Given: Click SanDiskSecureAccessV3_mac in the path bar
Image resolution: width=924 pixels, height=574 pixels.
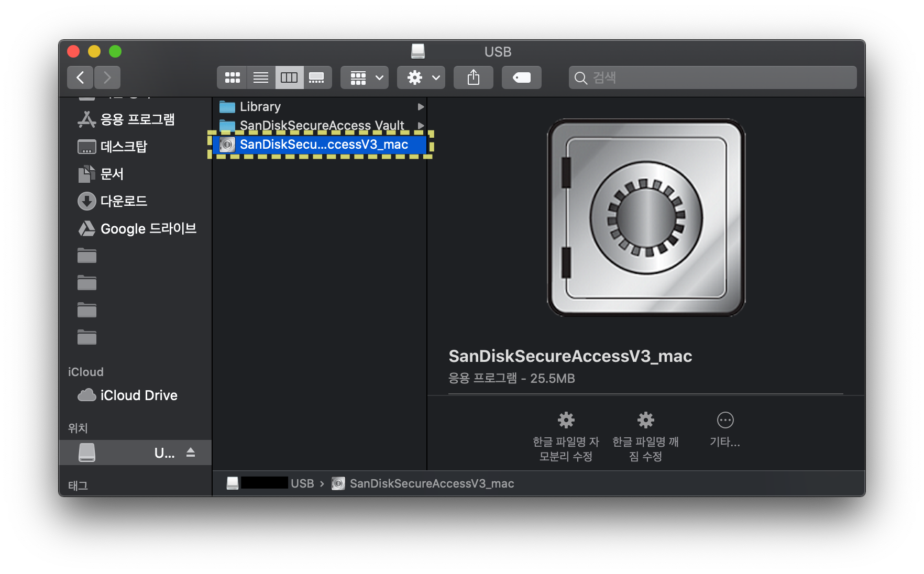Looking at the screenshot, I should point(423,483).
